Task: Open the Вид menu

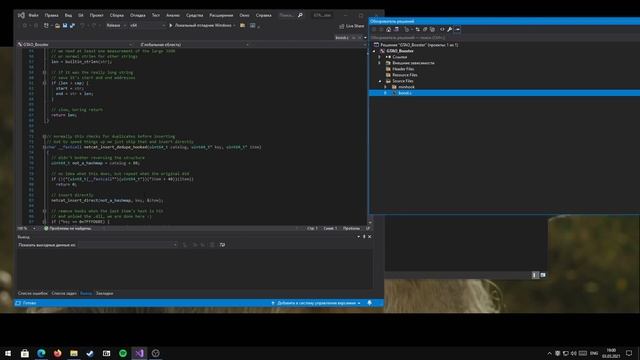Action: [68, 15]
